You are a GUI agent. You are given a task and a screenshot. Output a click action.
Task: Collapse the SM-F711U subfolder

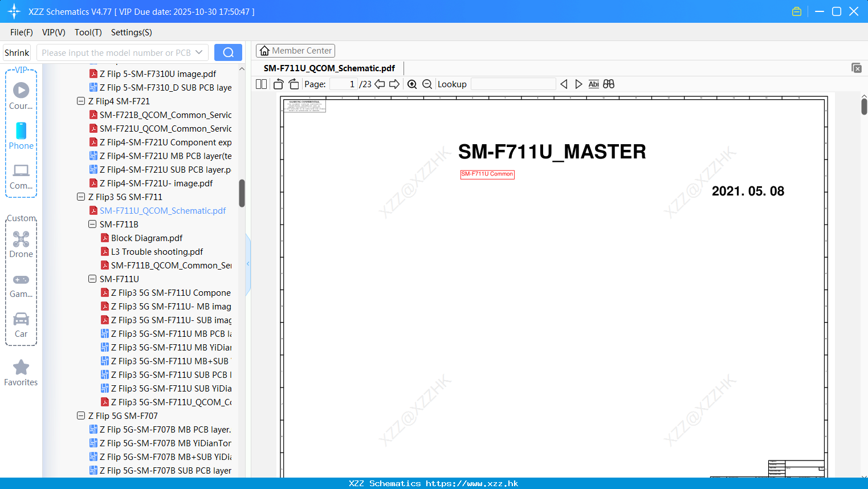(x=92, y=279)
